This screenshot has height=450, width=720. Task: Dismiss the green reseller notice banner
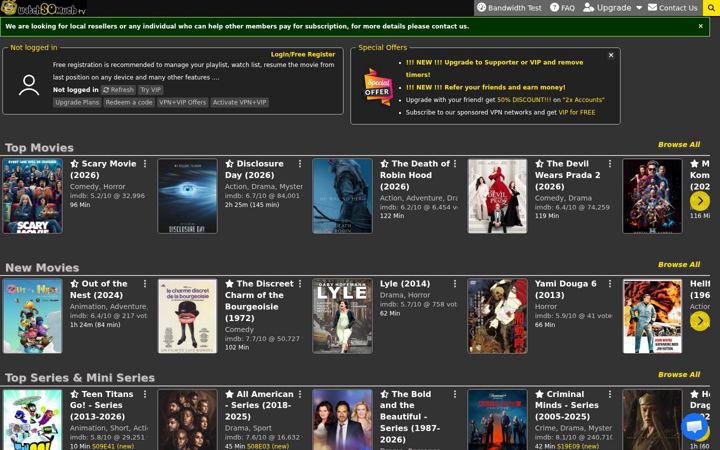point(700,26)
